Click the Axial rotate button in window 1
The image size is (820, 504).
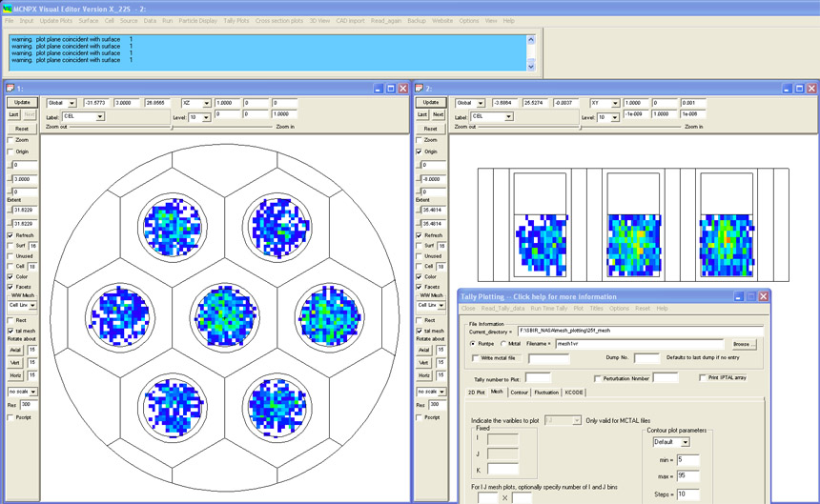point(15,350)
